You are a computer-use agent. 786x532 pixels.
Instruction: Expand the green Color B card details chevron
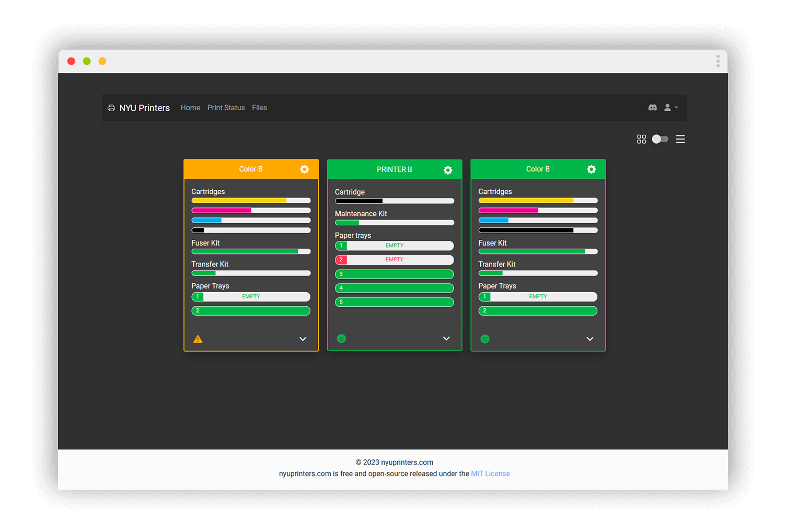pos(589,339)
